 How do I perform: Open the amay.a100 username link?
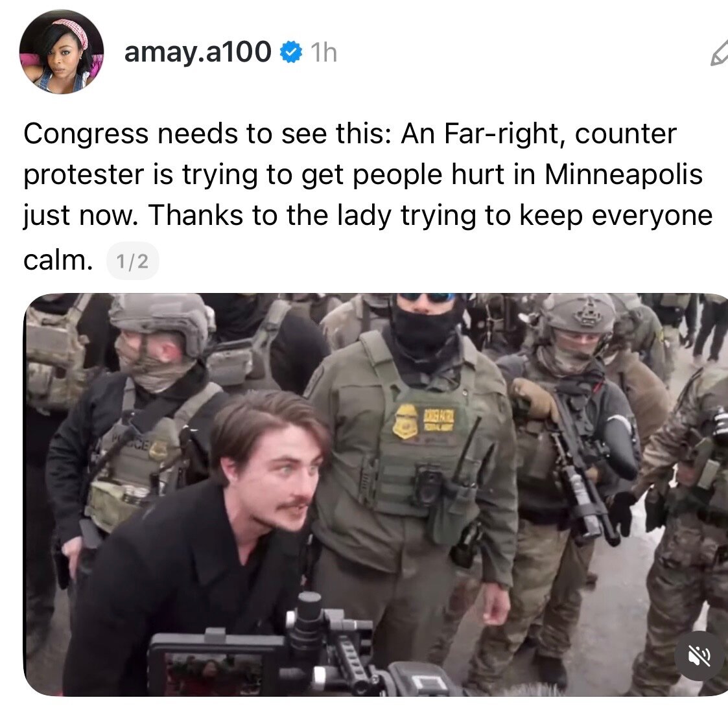pos(198,51)
